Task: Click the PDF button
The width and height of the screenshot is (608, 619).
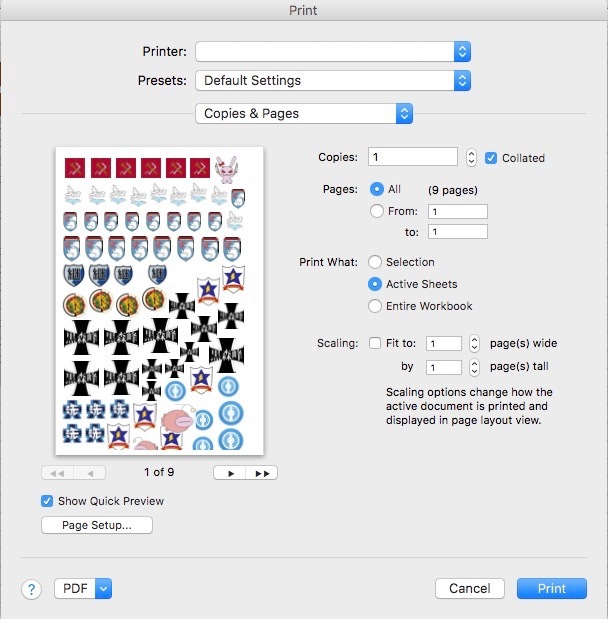Action: tap(75, 589)
